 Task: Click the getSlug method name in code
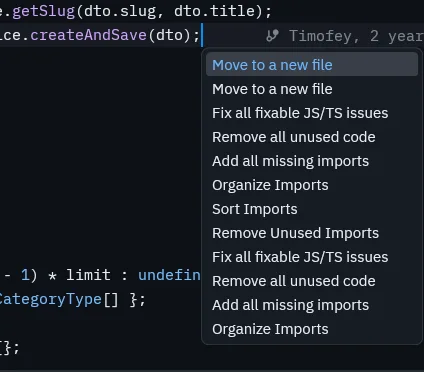coord(43,11)
